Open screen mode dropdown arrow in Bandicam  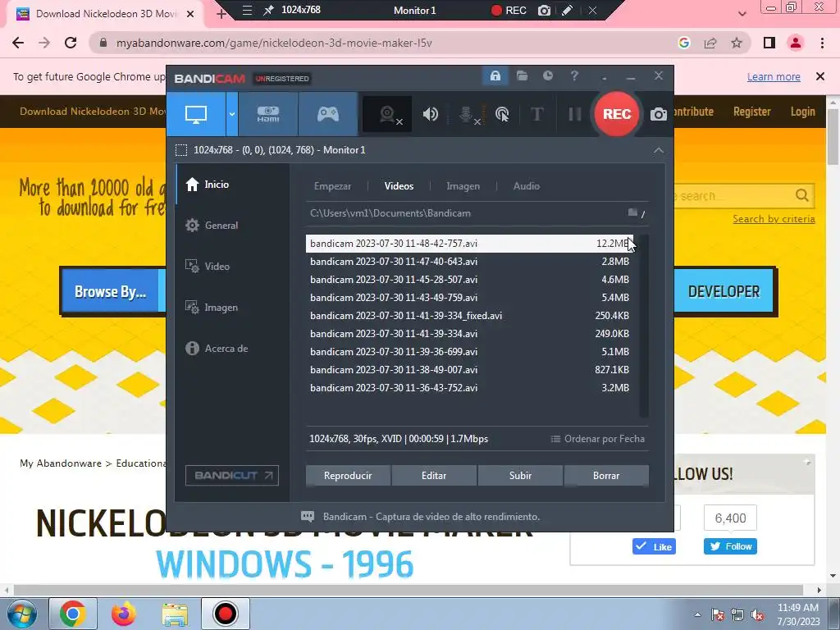tap(232, 114)
